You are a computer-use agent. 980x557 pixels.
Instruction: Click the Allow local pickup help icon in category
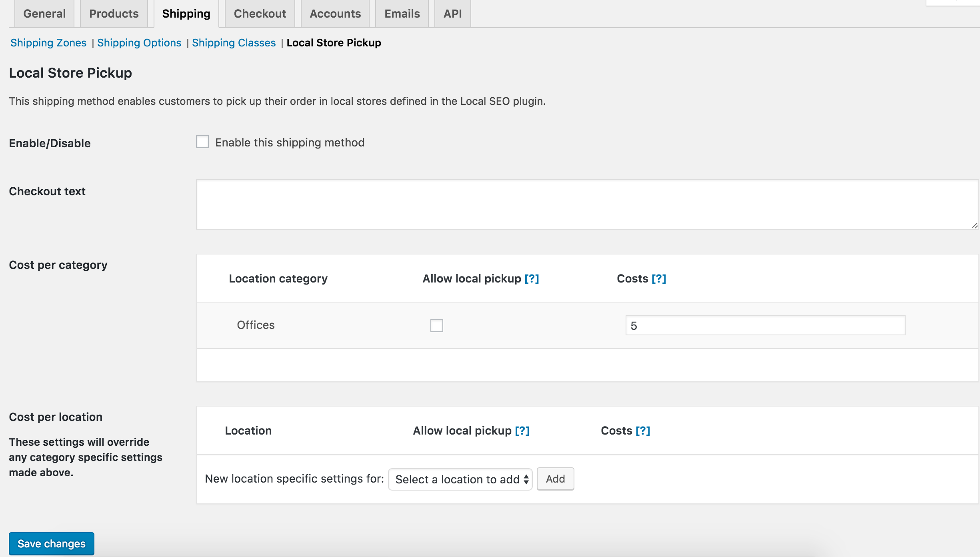[532, 278]
